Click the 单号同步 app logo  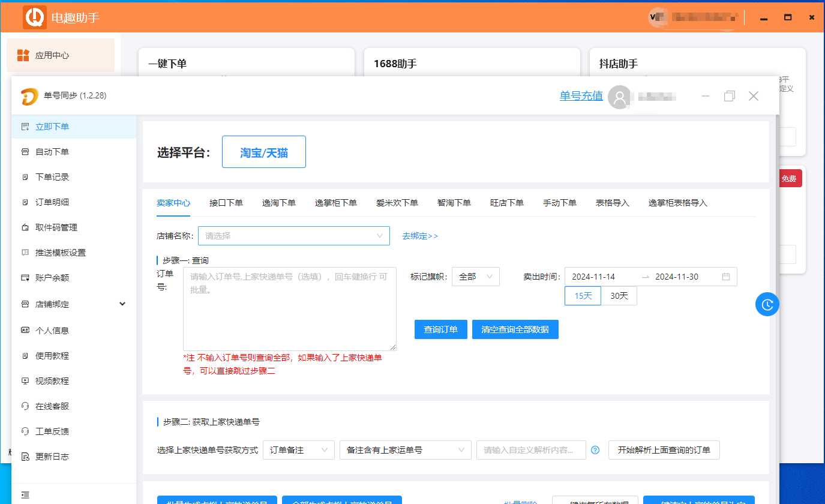pyautogui.click(x=29, y=96)
